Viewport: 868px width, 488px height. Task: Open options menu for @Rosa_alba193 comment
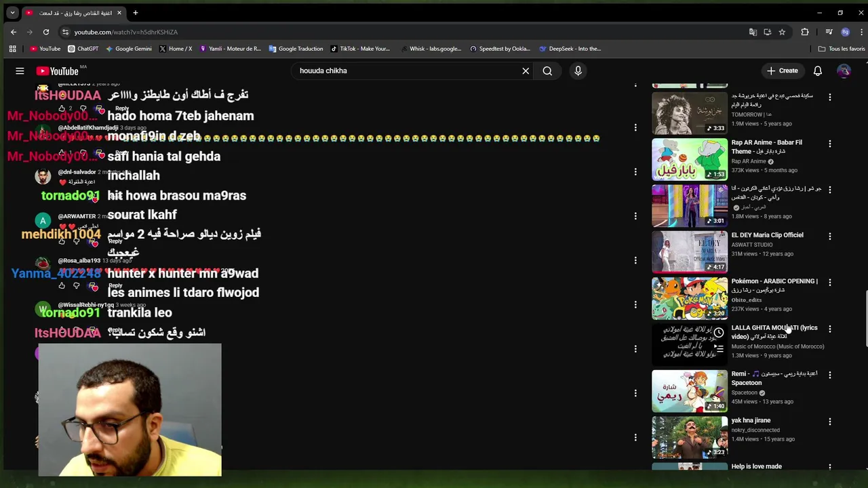(635, 260)
